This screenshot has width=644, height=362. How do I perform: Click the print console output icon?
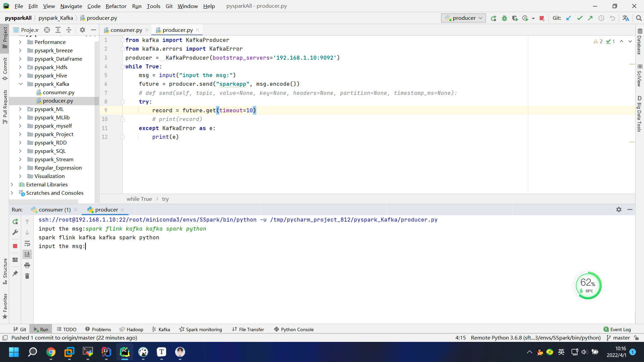(x=27, y=265)
